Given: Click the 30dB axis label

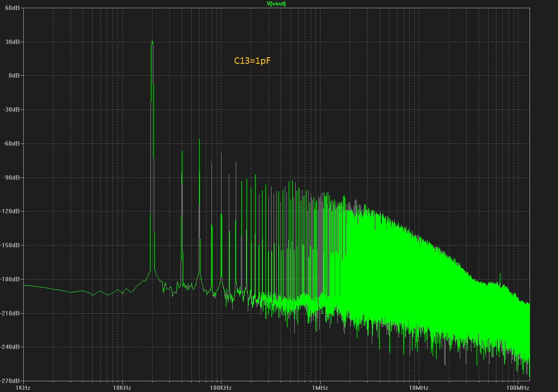Looking at the screenshot, I should (12, 42).
